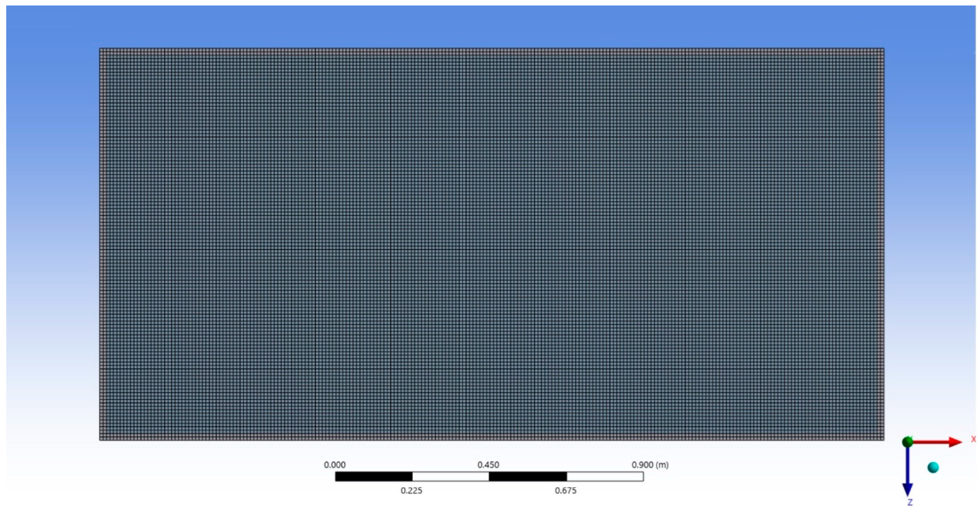Click the first black segment of scale ruler
980x514 pixels.
(374, 476)
